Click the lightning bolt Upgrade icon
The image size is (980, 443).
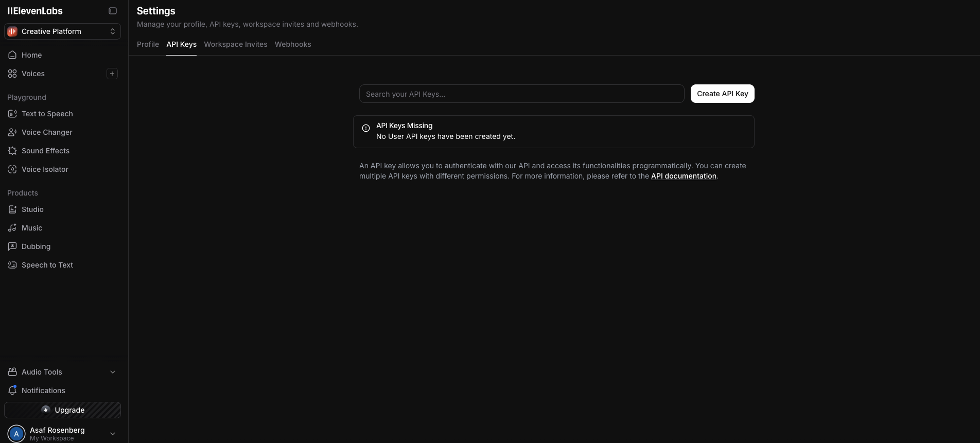click(46, 410)
